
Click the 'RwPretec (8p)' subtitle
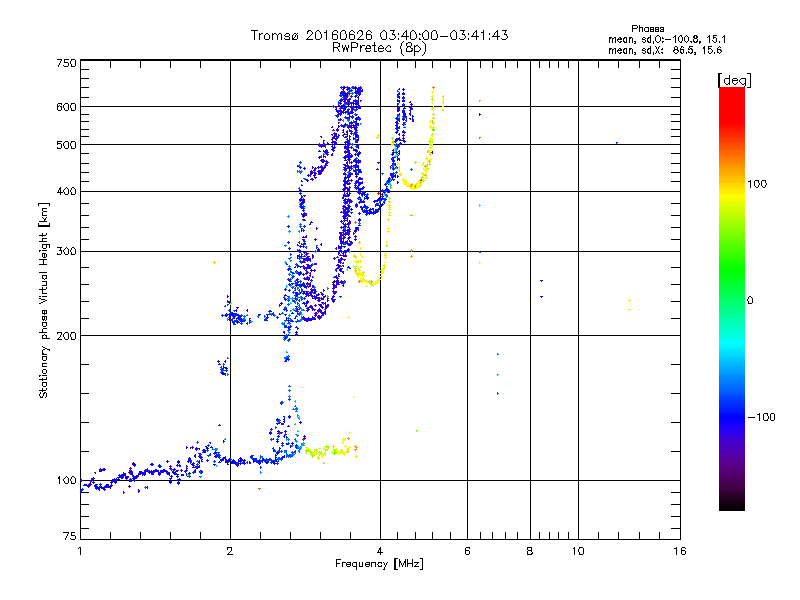(379, 48)
